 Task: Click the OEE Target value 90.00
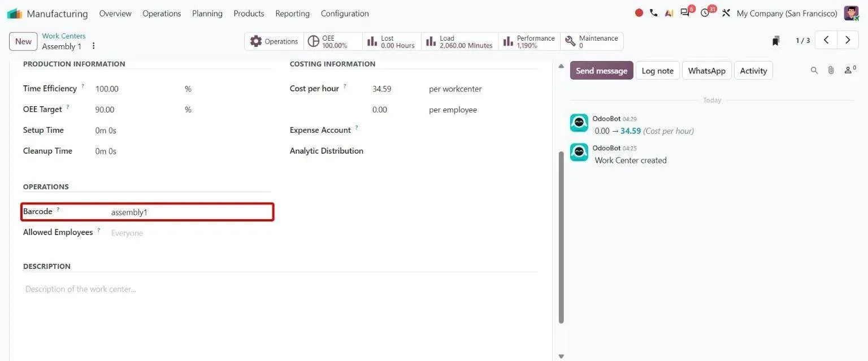point(105,110)
